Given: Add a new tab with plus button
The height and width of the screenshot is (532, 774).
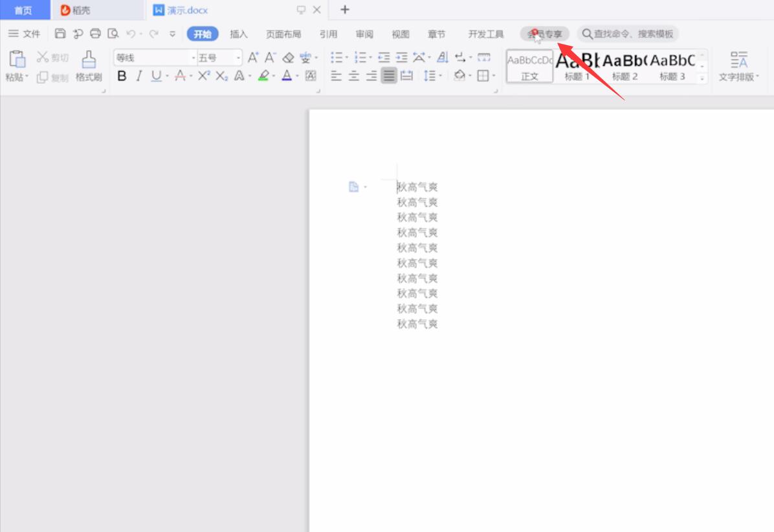Looking at the screenshot, I should click(x=344, y=9).
